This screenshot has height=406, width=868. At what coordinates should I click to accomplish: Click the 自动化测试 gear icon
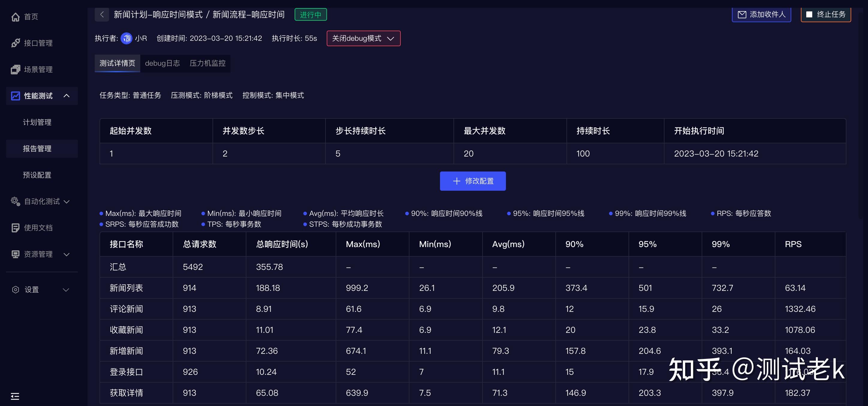pos(15,201)
